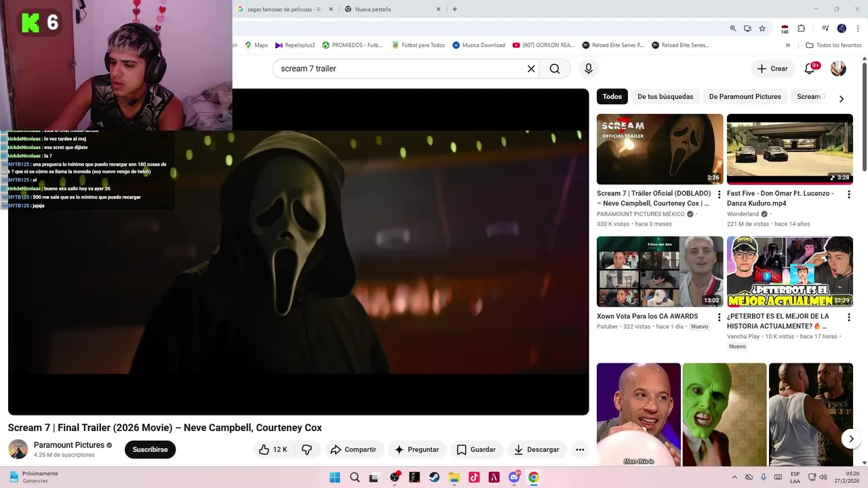Image resolution: width=868 pixels, height=488 pixels.
Task: Select the De Paramount Pictures chip
Action: (745, 96)
